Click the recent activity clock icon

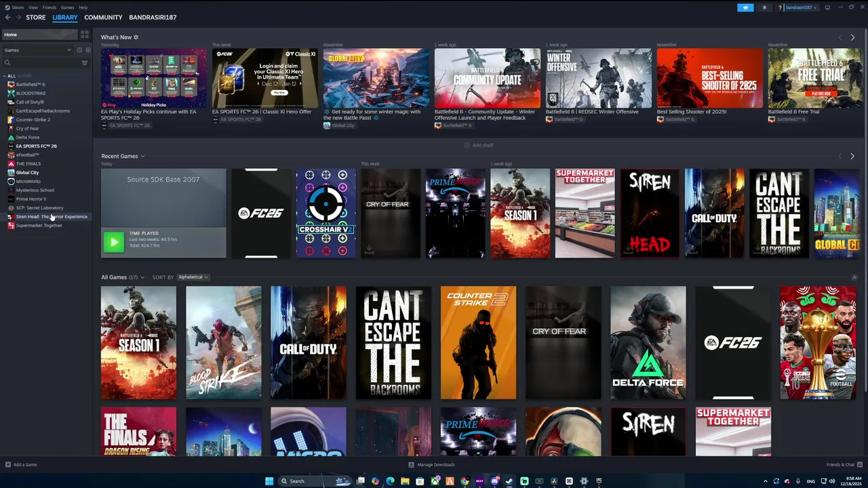tap(79, 50)
